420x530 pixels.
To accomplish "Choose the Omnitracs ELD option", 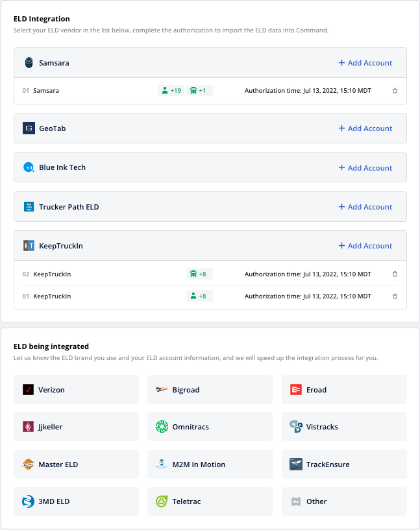I will (210, 427).
